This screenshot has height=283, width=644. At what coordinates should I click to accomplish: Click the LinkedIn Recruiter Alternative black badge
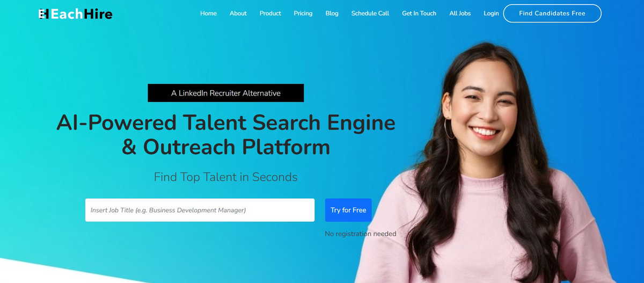226,93
